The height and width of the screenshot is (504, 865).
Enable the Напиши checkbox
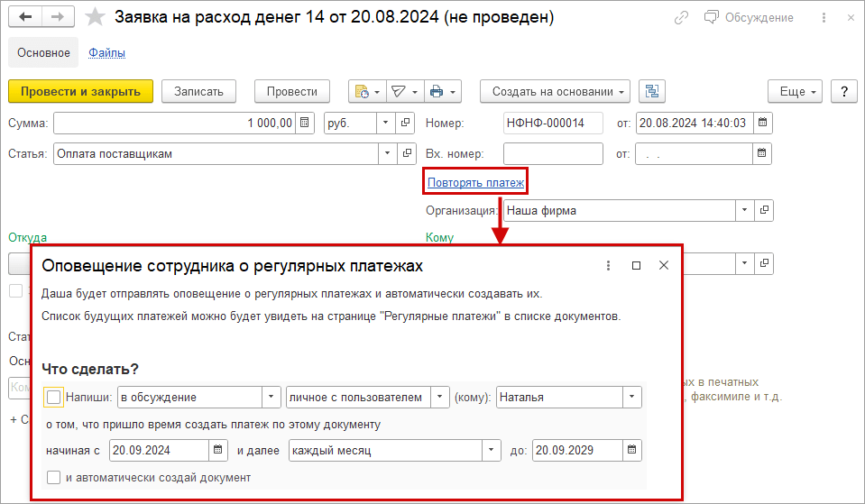[x=53, y=397]
